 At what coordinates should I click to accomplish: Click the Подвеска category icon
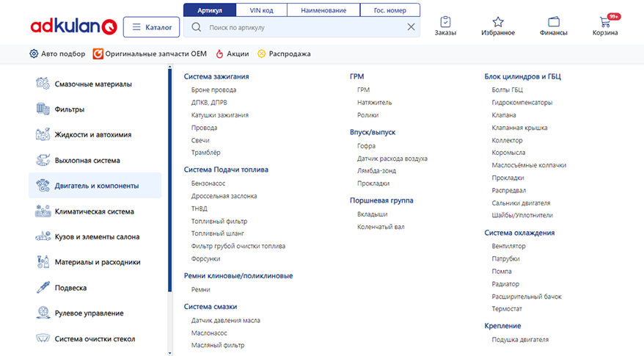[43, 288]
